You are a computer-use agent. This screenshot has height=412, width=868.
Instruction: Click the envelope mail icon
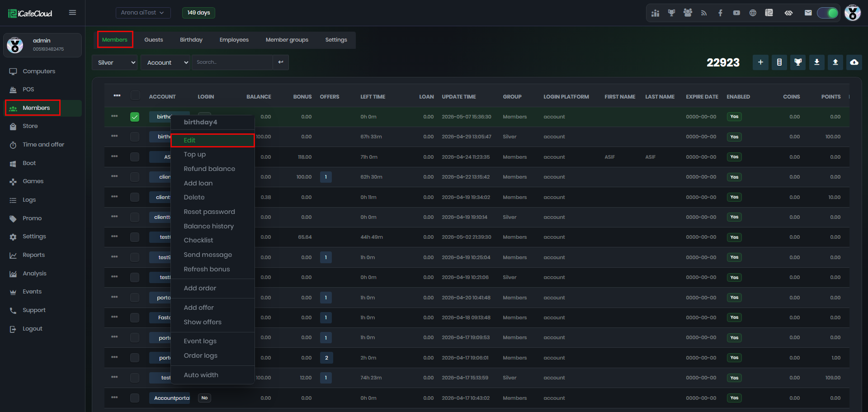tap(808, 13)
